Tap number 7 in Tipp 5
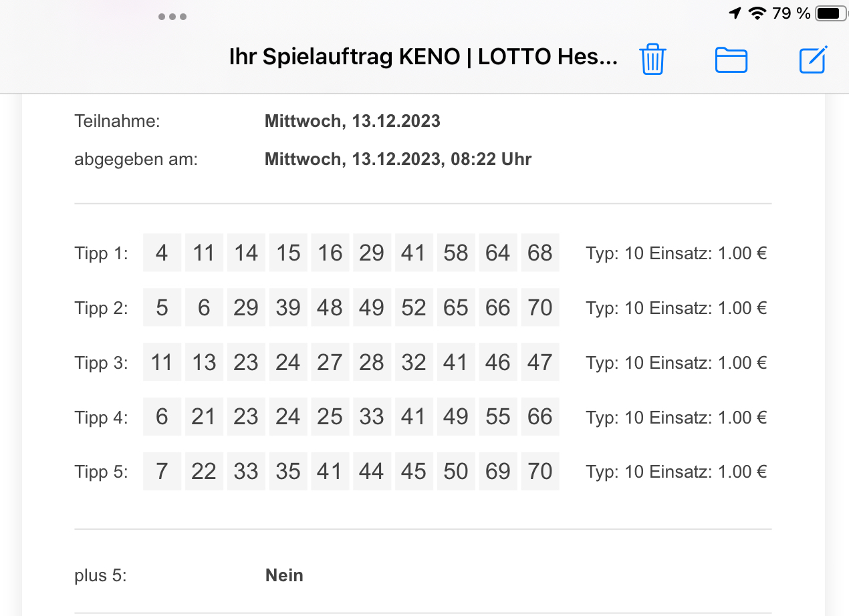Image resolution: width=849 pixels, height=616 pixels. pyautogui.click(x=162, y=472)
